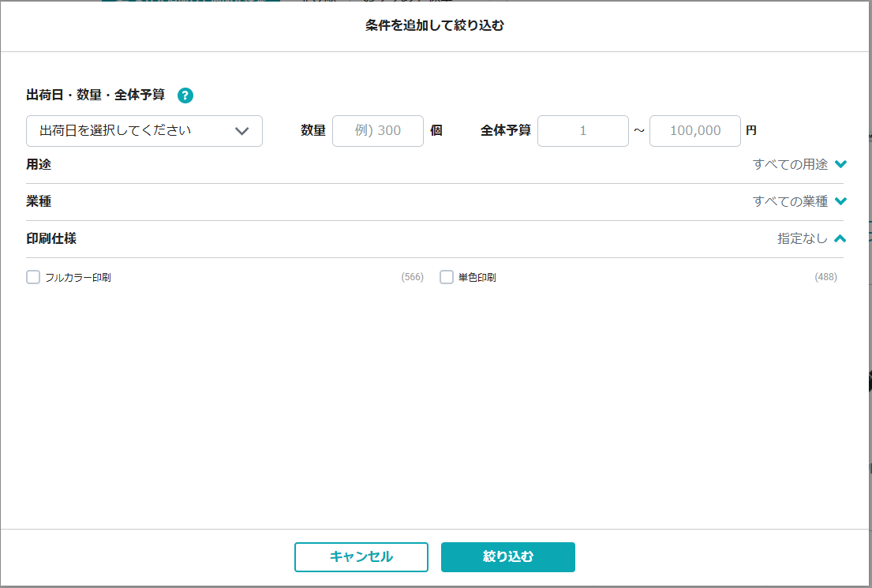Collapse 印刷仕様 using the up chevron icon
This screenshot has width=872, height=588.
coord(840,238)
